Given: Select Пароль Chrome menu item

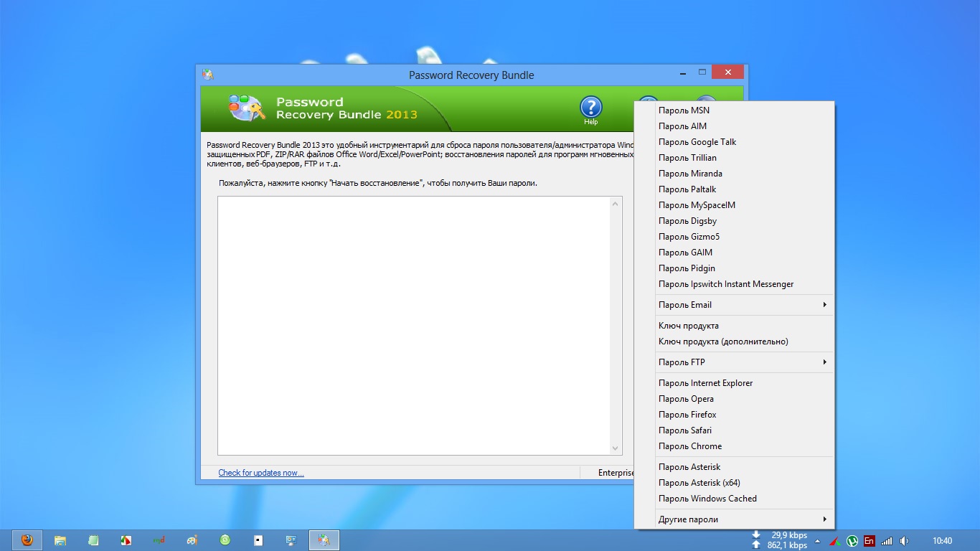Looking at the screenshot, I should (x=735, y=446).
